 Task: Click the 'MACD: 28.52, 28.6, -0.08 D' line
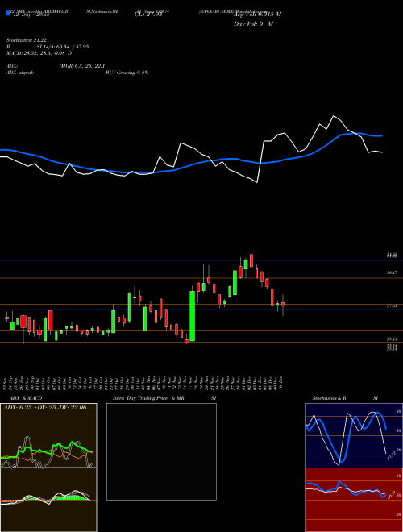pyautogui.click(x=39, y=53)
